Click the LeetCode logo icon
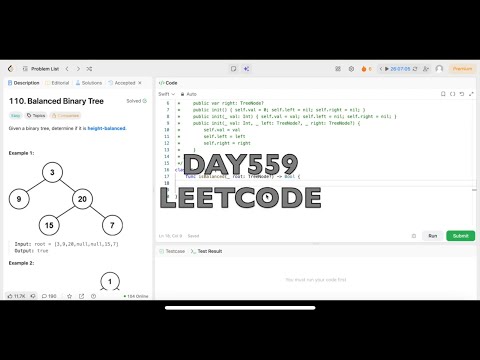The width and height of the screenshot is (480, 360). [x=11, y=69]
